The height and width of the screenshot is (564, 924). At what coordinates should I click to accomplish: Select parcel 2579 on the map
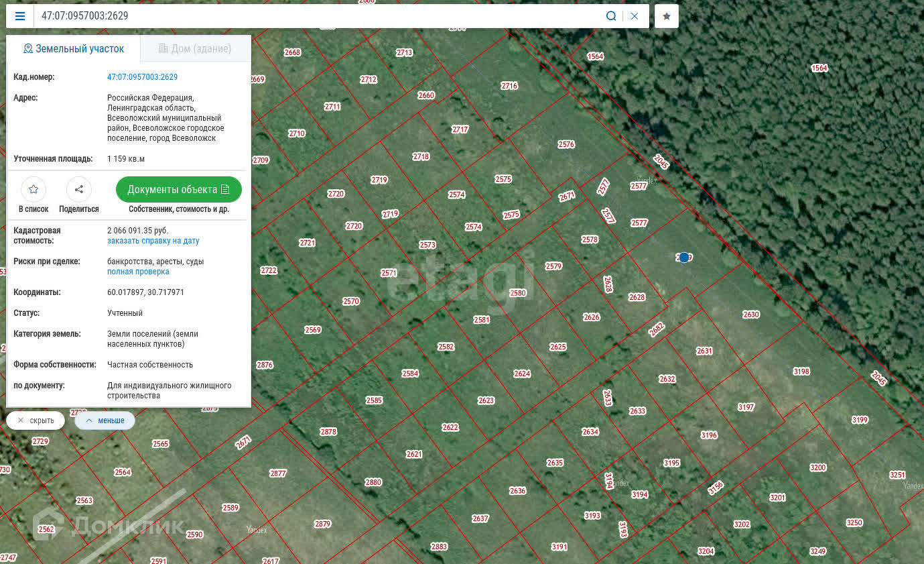pos(553,266)
